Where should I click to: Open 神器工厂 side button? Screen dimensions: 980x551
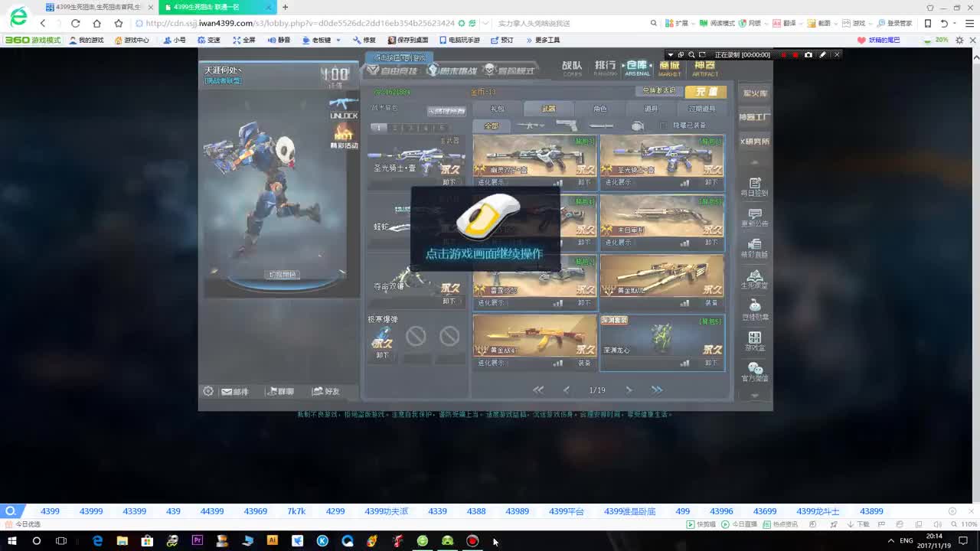pos(755,117)
